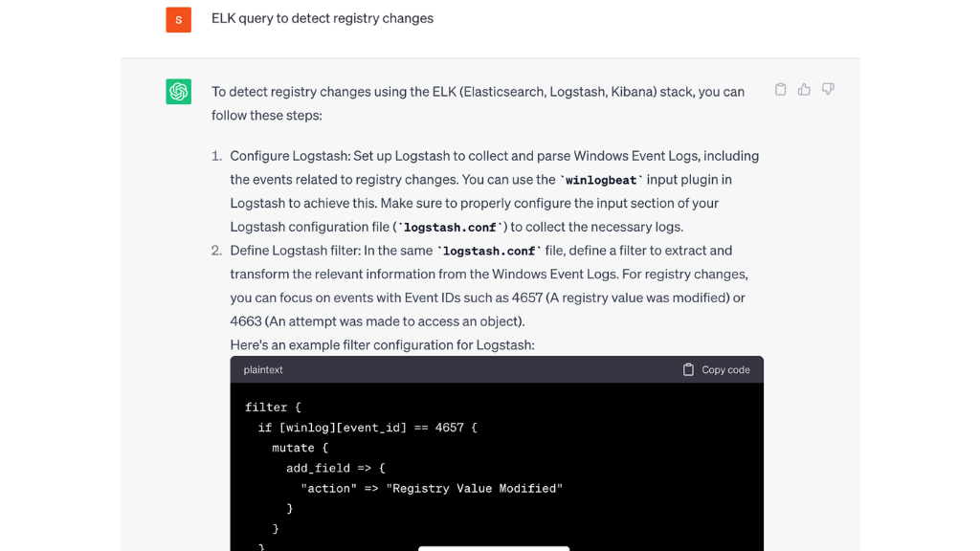The width and height of the screenshot is (980, 551).
Task: Click 'Here's an example filter configuration' sentence
Action: pyautogui.click(x=382, y=344)
